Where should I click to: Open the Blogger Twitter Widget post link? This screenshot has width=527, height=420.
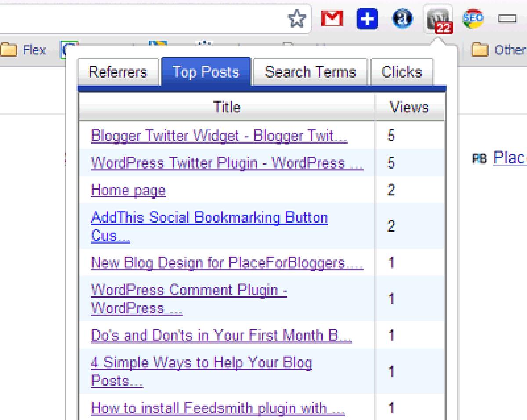(x=219, y=136)
